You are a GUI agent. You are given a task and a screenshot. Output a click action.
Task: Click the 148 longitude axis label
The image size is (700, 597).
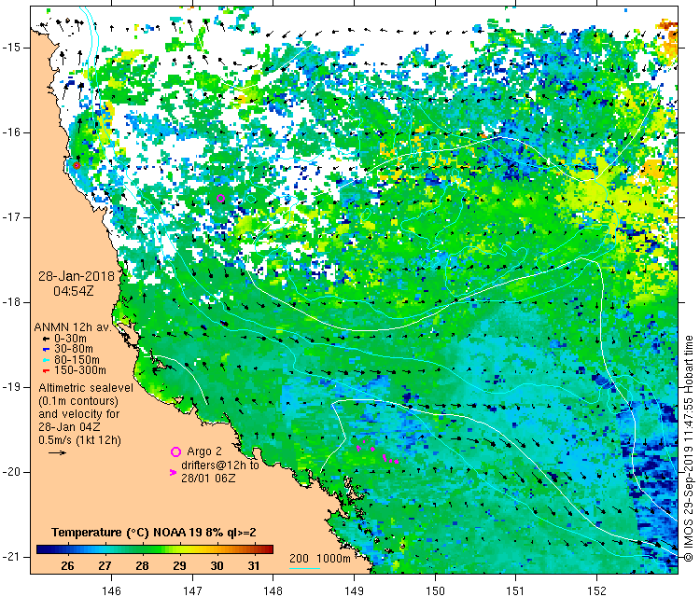(x=273, y=590)
